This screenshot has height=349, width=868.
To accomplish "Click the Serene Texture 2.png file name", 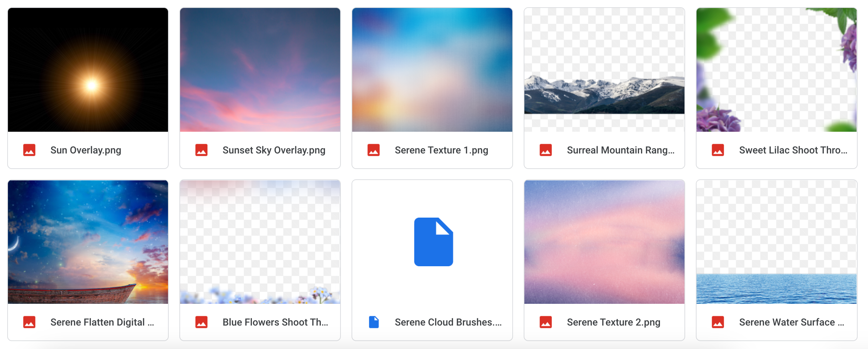I will [x=613, y=322].
